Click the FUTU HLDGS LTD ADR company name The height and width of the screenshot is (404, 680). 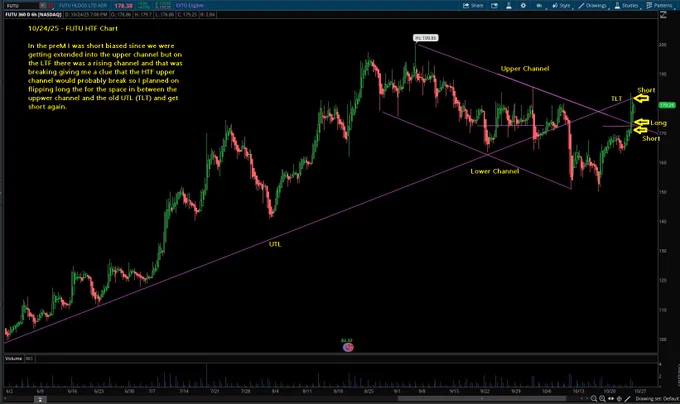pyautogui.click(x=83, y=6)
